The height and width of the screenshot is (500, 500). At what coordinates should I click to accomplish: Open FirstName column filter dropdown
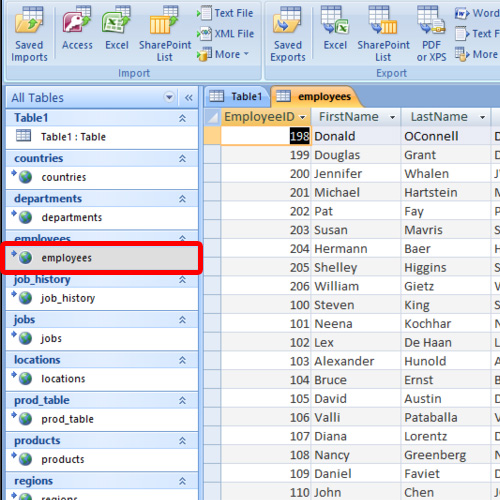point(392,117)
